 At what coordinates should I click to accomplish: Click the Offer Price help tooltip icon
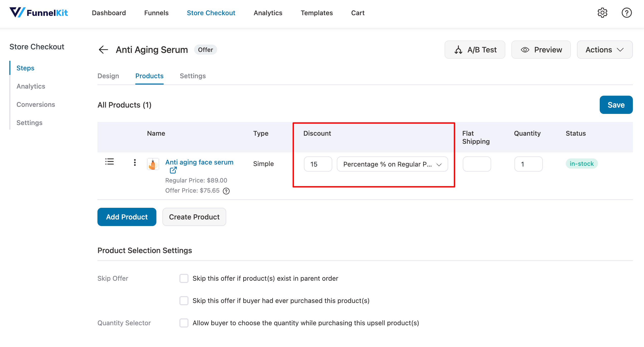[226, 191]
